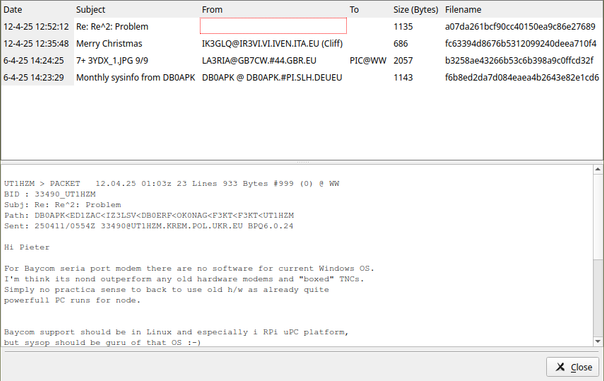Select filename f6b8ed2da7d084eaea4b2643e82e1cd6
The height and width of the screenshot is (381, 604).
[x=522, y=77]
